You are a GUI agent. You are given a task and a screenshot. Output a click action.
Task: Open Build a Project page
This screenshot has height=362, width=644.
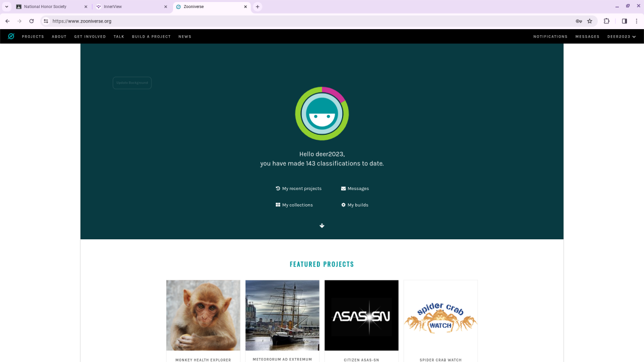151,37
